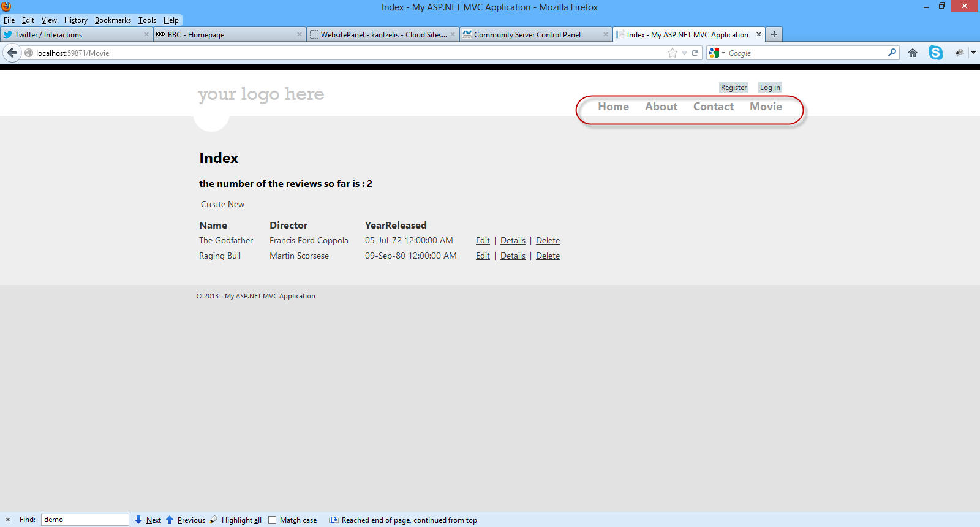Viewport: 980px width, 527px height.
Task: Open the Tools menu
Action: 147,20
